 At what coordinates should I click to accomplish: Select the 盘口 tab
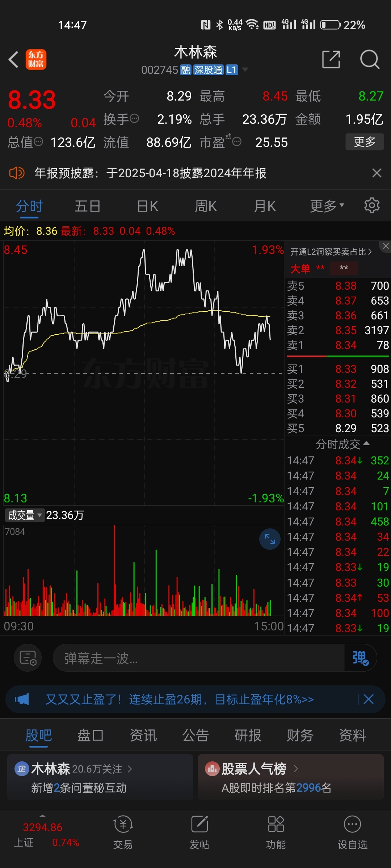point(91,735)
